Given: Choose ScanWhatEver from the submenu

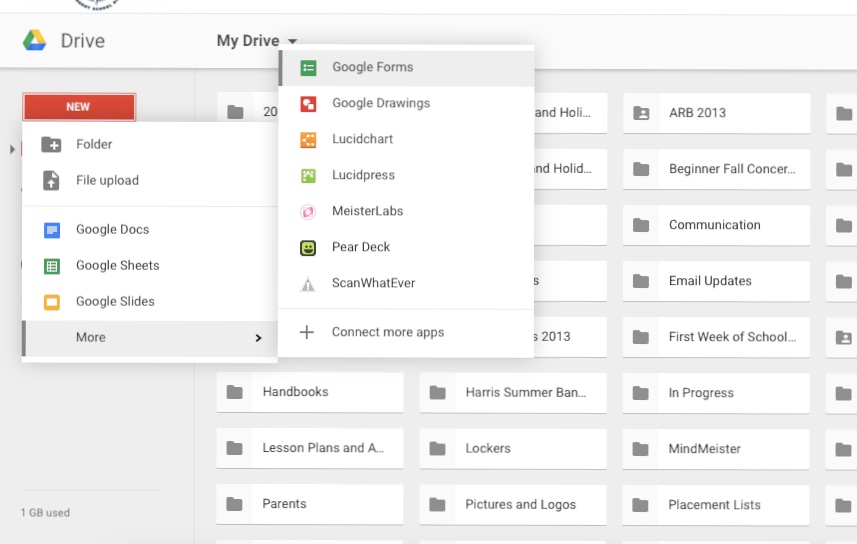Looking at the screenshot, I should pyautogui.click(x=406, y=284).
